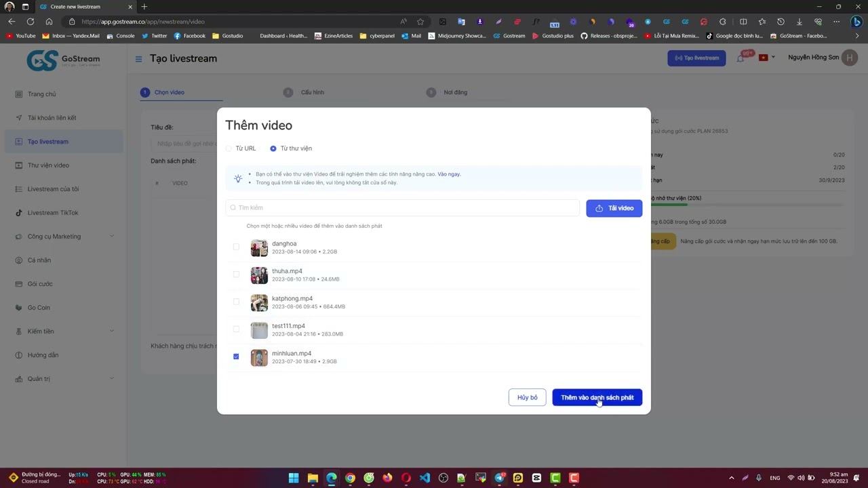This screenshot has height=488, width=868.
Task: Check the danghoa video checkbox
Action: 236,247
